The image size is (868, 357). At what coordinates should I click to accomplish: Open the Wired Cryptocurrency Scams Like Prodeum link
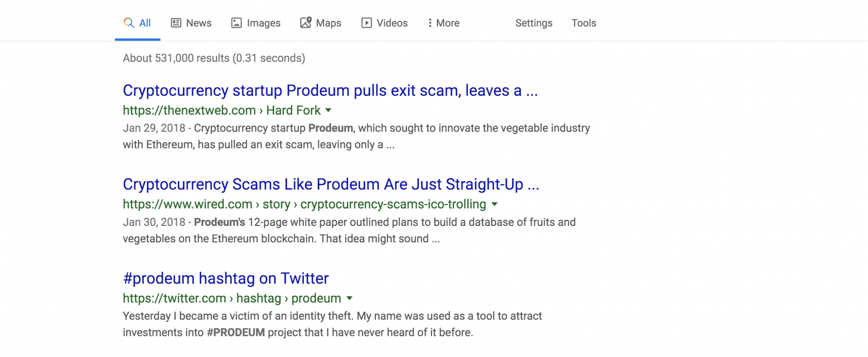pyautogui.click(x=331, y=184)
